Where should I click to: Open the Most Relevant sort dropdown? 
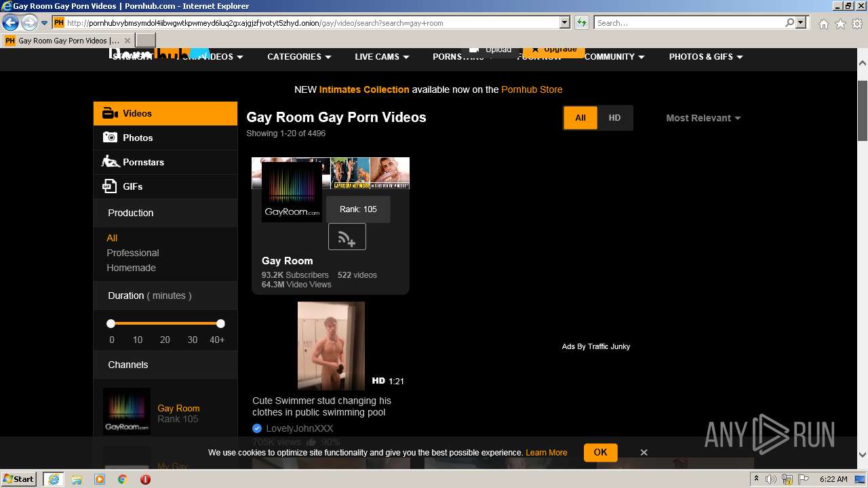click(703, 118)
